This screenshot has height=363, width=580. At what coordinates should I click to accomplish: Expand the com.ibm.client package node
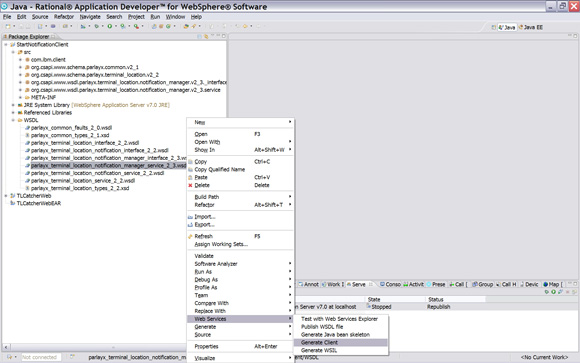(20, 60)
